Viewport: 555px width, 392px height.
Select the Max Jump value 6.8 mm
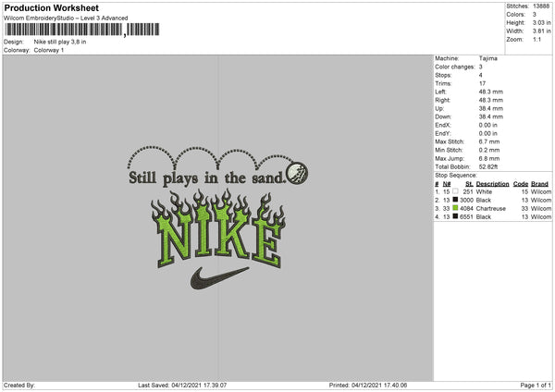[x=489, y=158]
